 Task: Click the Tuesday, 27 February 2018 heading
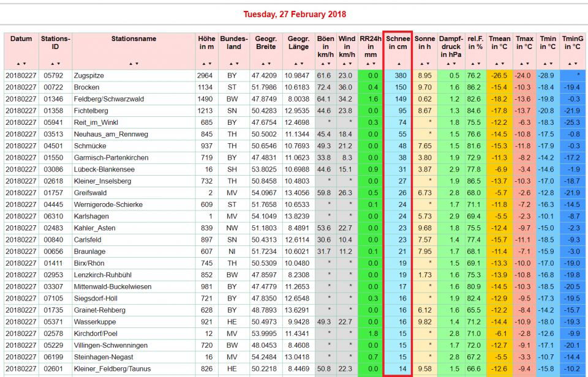point(295,14)
